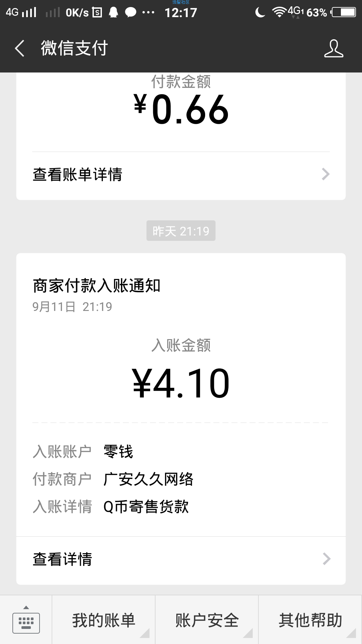Expand chevron beside 查看详情
The width and height of the screenshot is (362, 644).
[326, 559]
